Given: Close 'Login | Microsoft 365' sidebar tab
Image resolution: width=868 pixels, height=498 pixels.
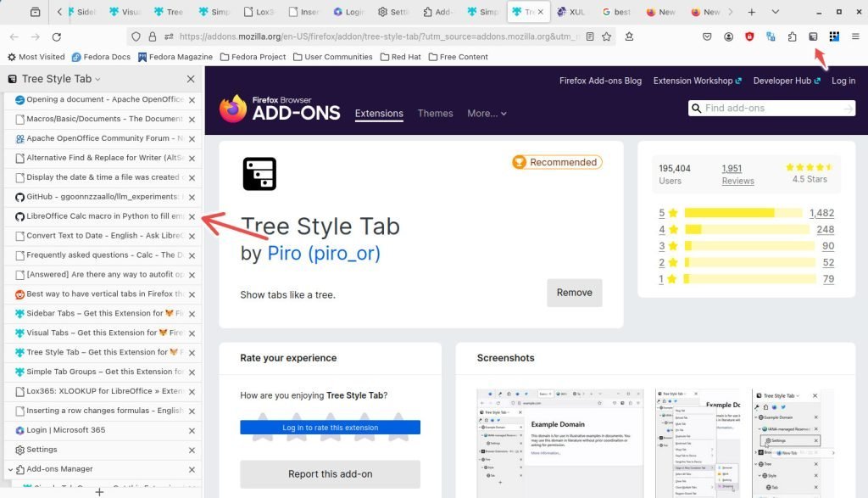Looking at the screenshot, I should 192,431.
